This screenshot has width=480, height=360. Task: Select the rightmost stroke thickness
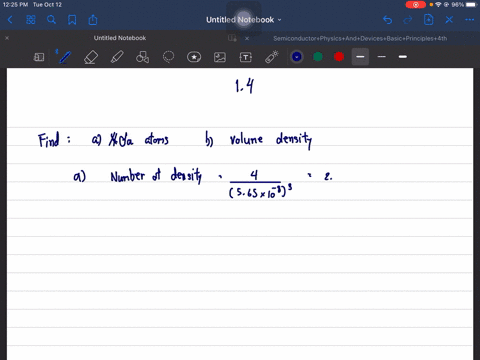point(403,57)
